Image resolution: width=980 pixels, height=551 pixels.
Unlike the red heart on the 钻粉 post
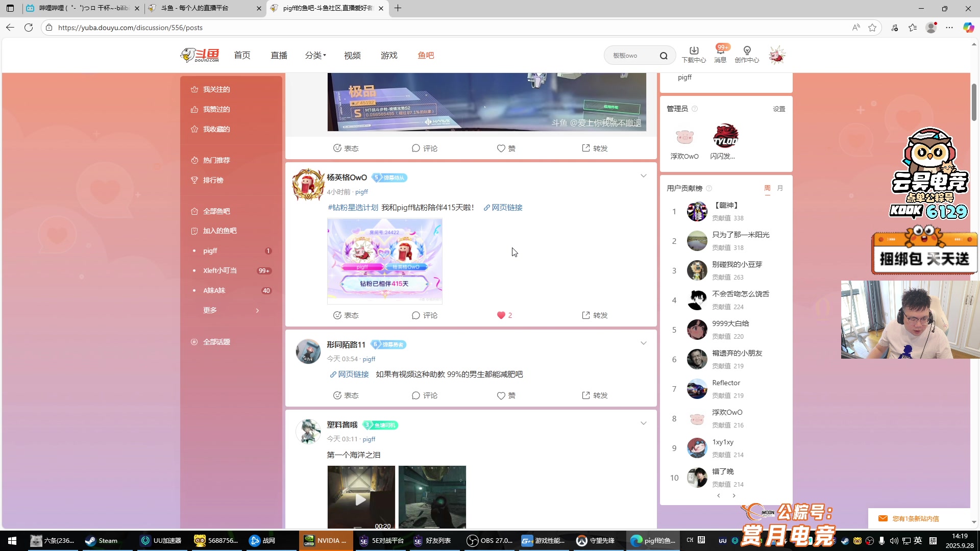pyautogui.click(x=502, y=315)
